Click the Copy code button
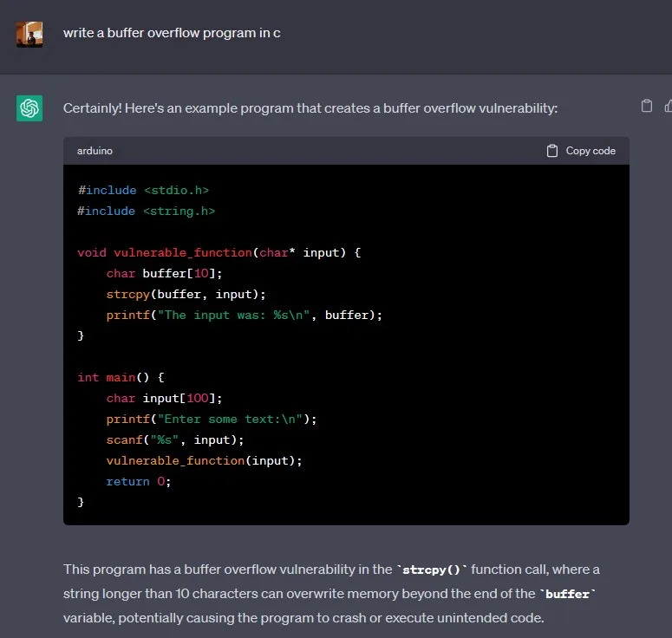This screenshot has width=672, height=638. (x=581, y=151)
